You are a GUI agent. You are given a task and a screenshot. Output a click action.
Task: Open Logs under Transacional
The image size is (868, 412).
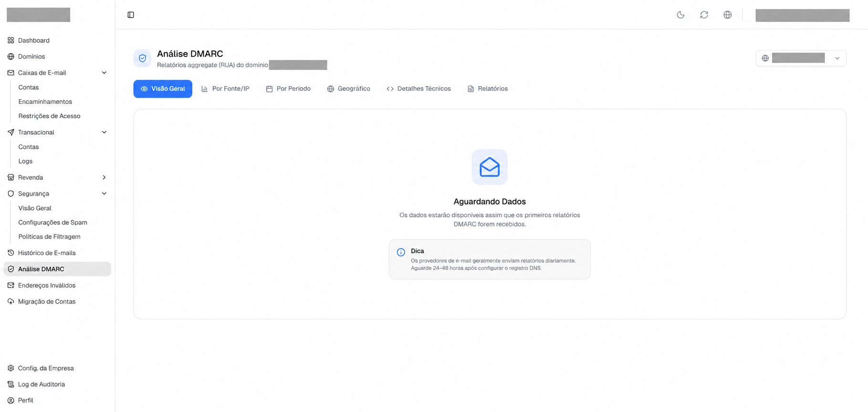coord(25,161)
